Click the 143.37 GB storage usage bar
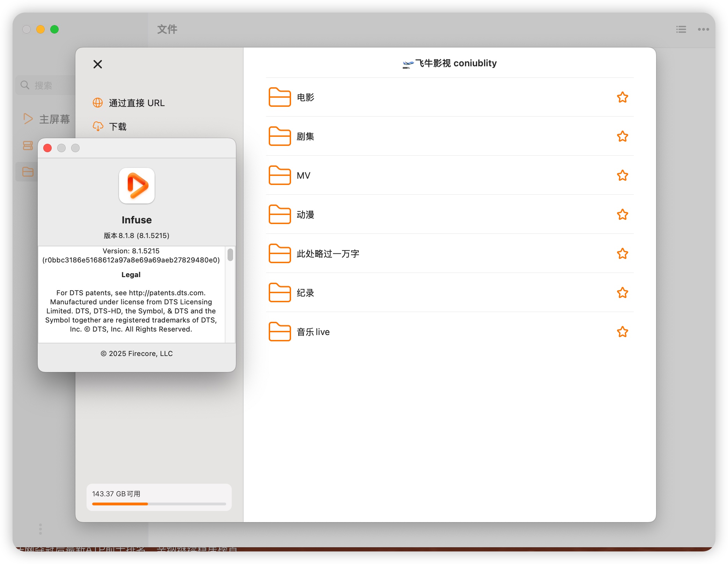728x564 pixels. click(159, 504)
